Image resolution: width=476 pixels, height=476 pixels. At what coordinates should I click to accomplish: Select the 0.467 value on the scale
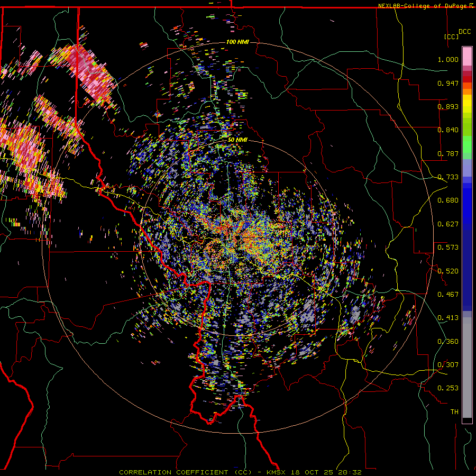(448, 295)
